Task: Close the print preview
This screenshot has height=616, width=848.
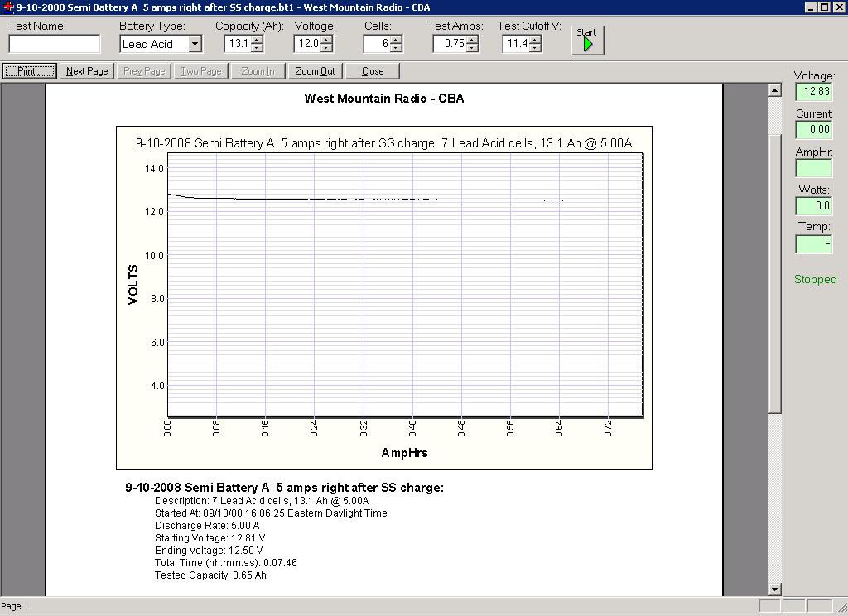Action: (x=373, y=71)
